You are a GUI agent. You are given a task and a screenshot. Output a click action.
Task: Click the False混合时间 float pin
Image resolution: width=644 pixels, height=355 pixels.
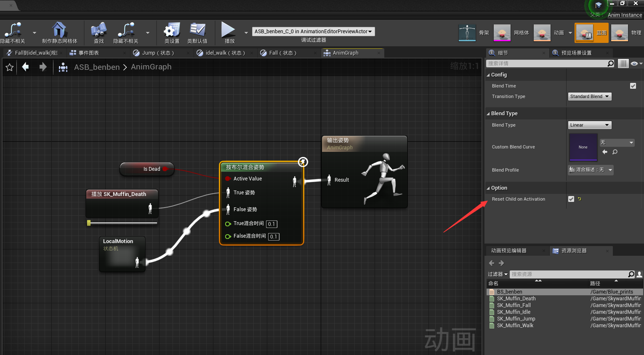[228, 236]
